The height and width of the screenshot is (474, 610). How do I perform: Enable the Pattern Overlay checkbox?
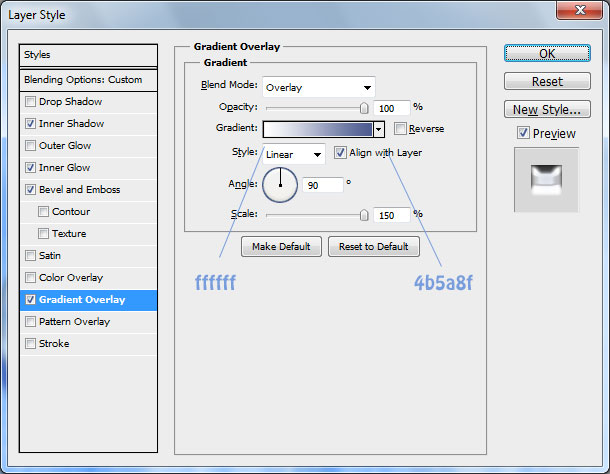30,321
